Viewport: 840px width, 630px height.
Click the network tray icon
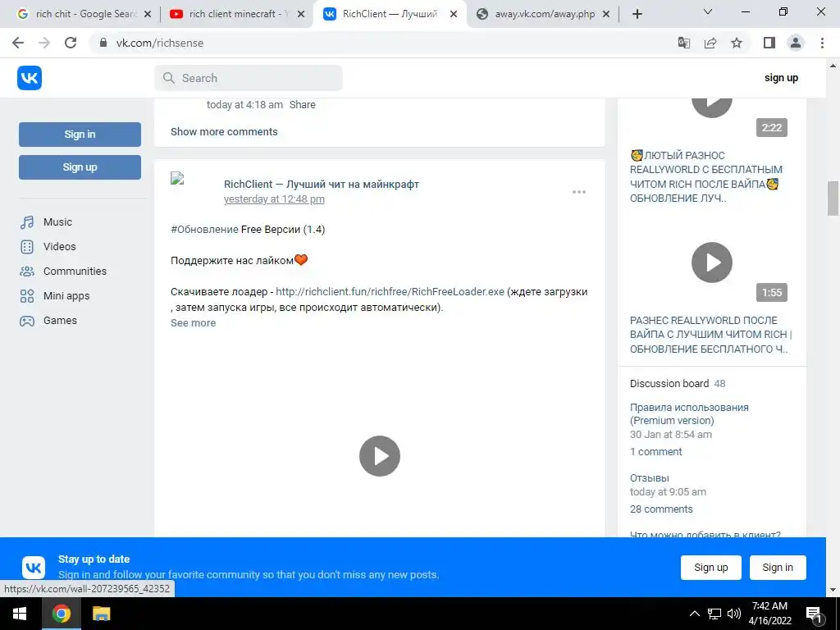(714, 614)
